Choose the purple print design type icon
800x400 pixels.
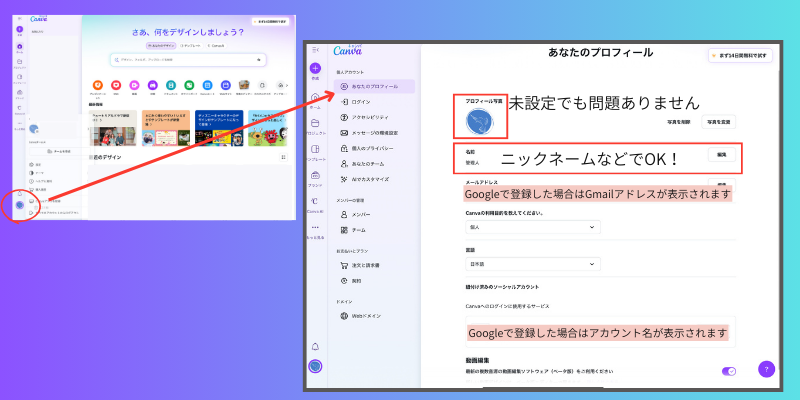tap(153, 85)
